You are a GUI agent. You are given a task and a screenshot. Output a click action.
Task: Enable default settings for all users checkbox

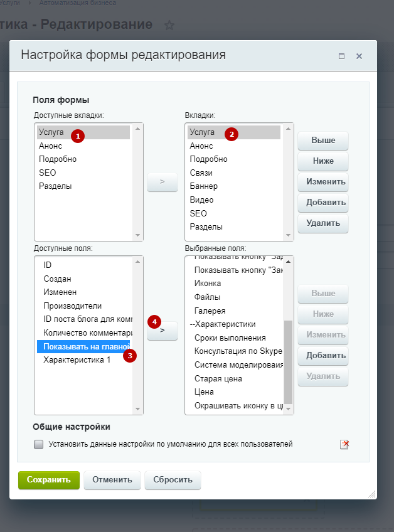coord(39,444)
